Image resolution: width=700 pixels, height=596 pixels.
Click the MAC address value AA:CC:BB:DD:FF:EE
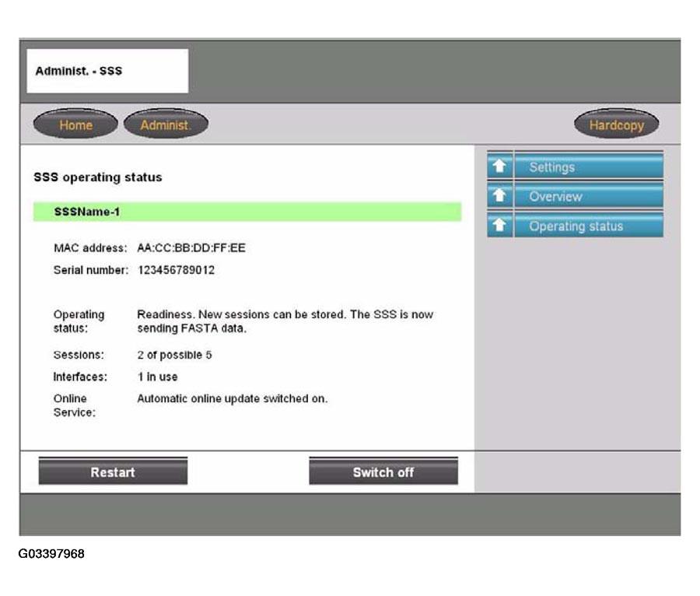[186, 248]
